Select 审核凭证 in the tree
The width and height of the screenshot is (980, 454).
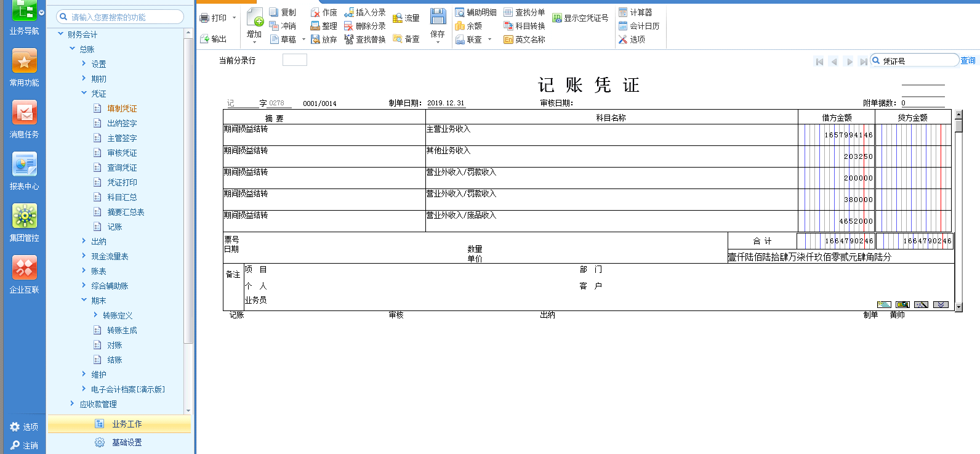coord(122,153)
